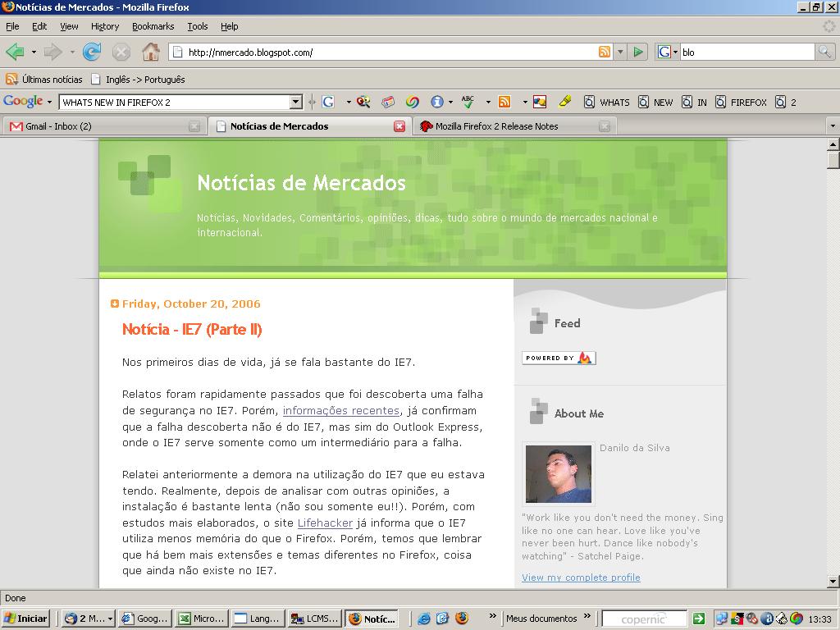Click the Google toolbar send-to icon
Screen dimensions: 840x630
(540, 102)
